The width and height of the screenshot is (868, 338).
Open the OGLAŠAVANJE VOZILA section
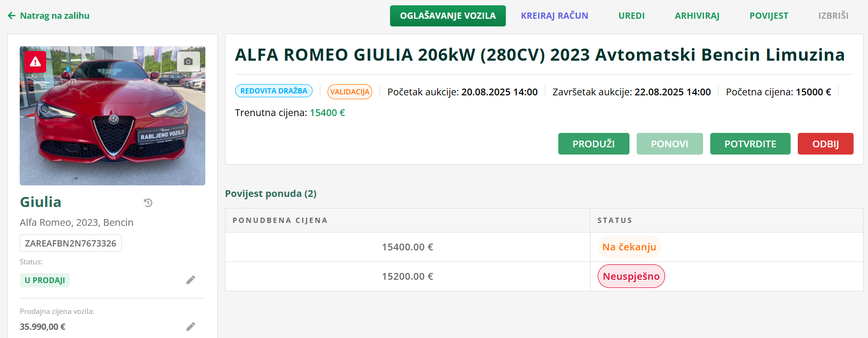tap(447, 16)
